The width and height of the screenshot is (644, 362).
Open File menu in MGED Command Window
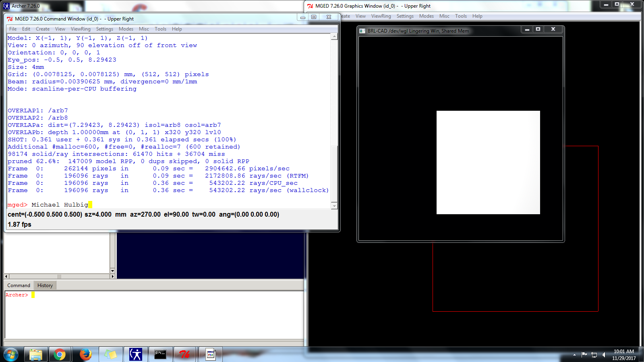[13, 29]
